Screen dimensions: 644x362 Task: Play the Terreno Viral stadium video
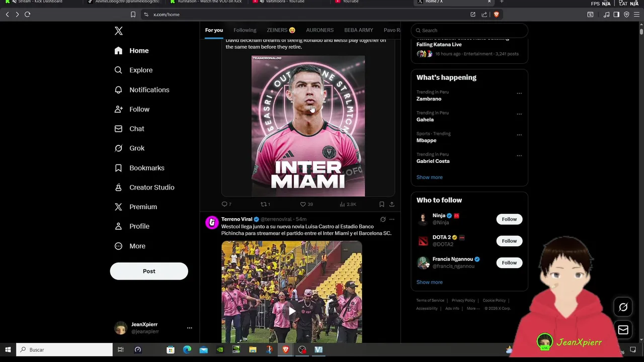coord(292,311)
